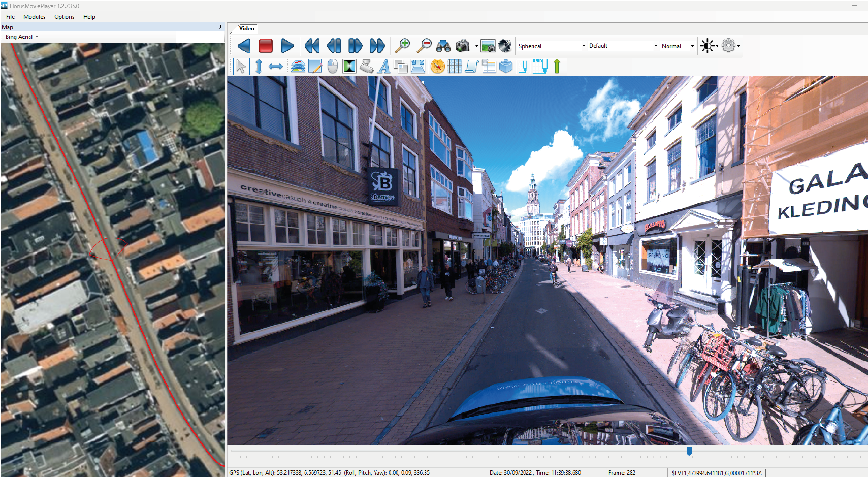Select the vertical measurement tool

coord(259,66)
